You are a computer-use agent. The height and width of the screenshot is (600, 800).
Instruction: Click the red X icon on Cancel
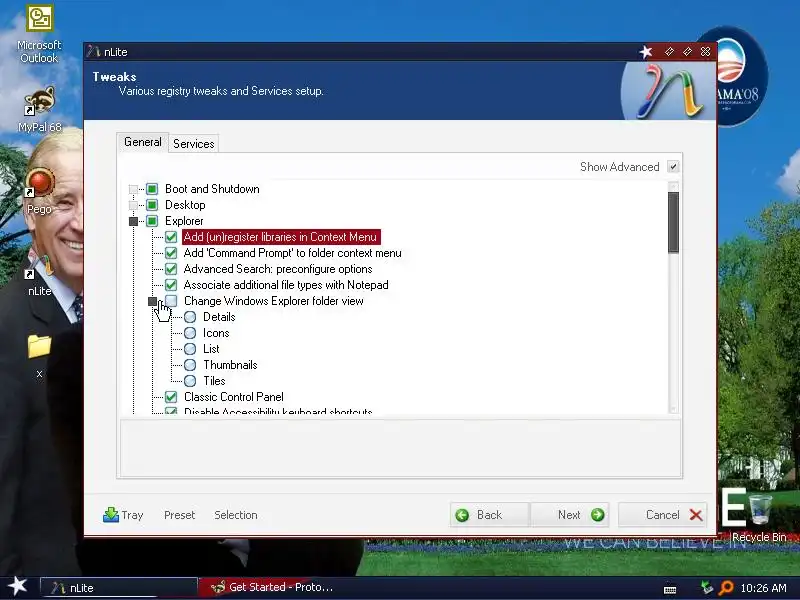pos(696,515)
